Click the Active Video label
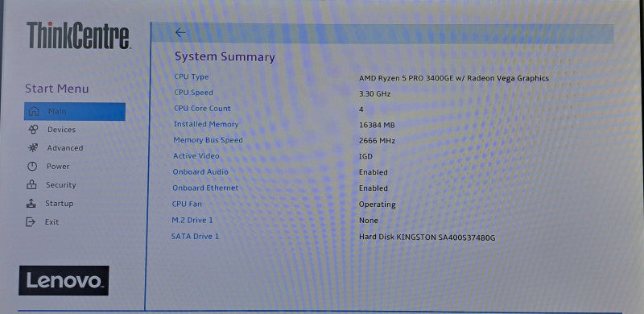 196,156
